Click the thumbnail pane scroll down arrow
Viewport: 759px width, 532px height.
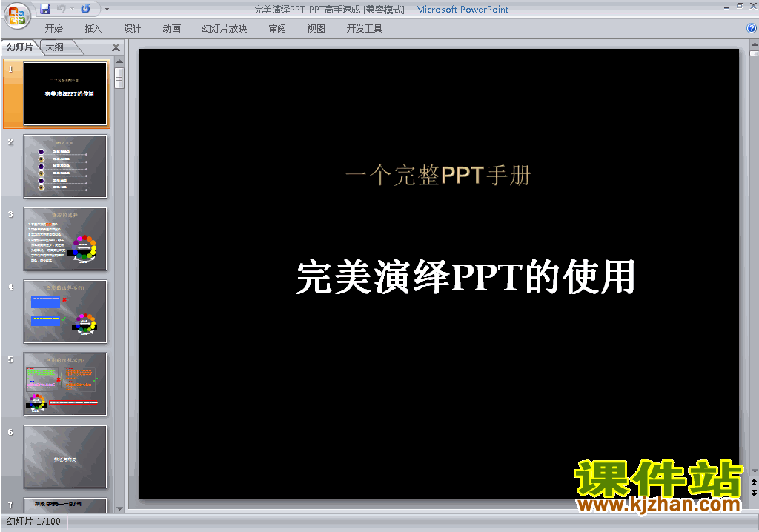pyautogui.click(x=119, y=509)
